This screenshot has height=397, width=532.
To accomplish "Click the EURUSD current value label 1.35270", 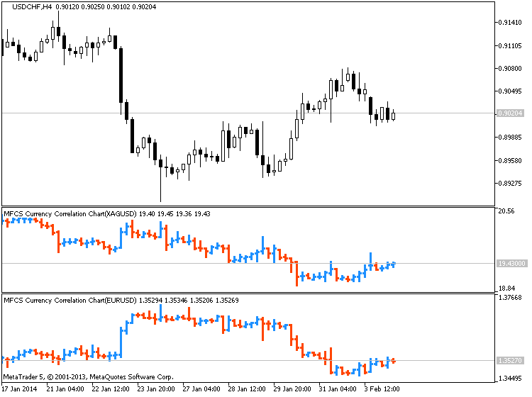I will (511, 361).
